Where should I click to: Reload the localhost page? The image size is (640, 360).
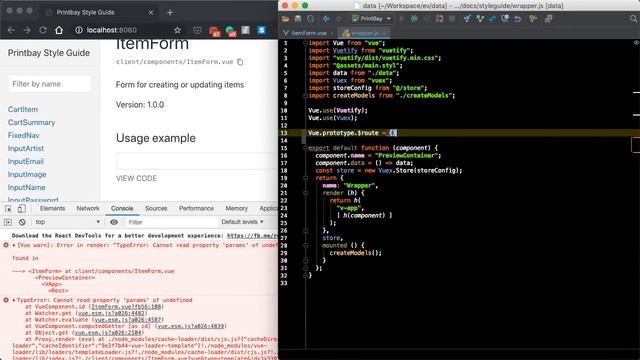tap(43, 30)
